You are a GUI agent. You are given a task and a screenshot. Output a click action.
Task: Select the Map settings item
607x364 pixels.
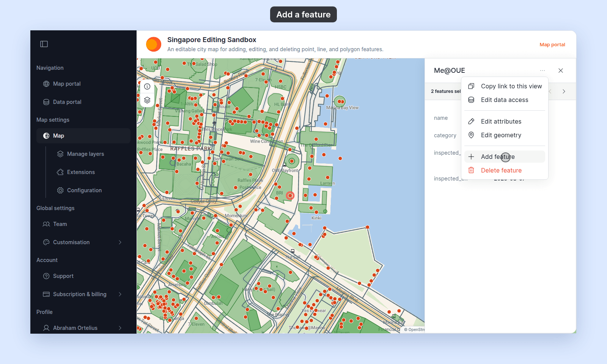click(x=83, y=136)
